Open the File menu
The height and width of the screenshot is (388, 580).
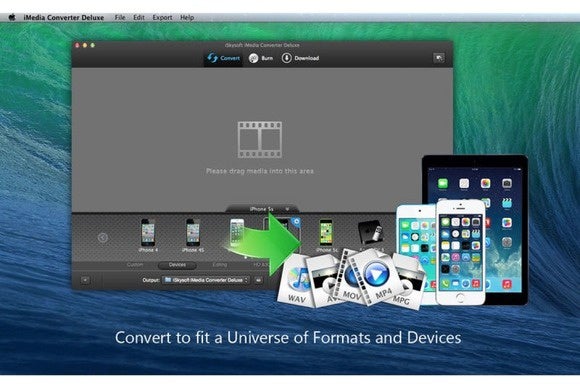(x=120, y=17)
